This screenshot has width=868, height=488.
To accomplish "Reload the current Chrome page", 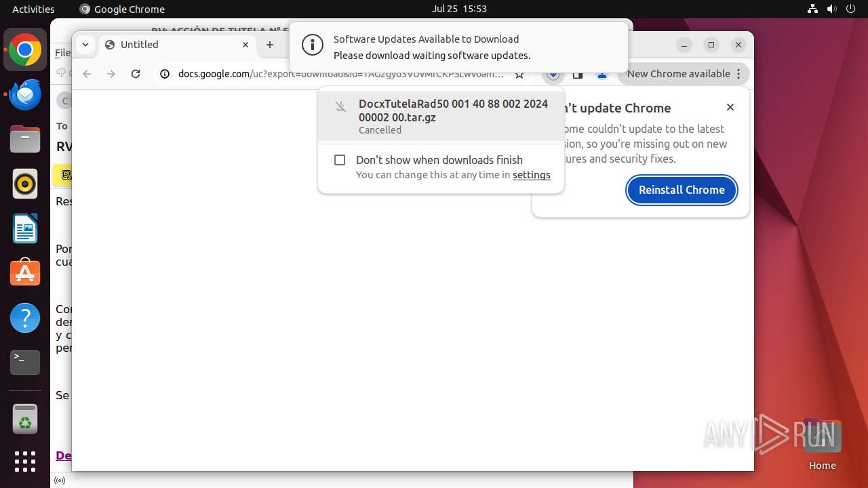I will (136, 74).
